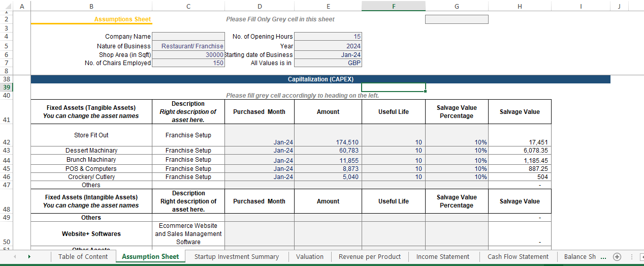644x266 pixels.
Task: Select Dessert Machinary purchased month Jan-24
Action: click(260, 151)
